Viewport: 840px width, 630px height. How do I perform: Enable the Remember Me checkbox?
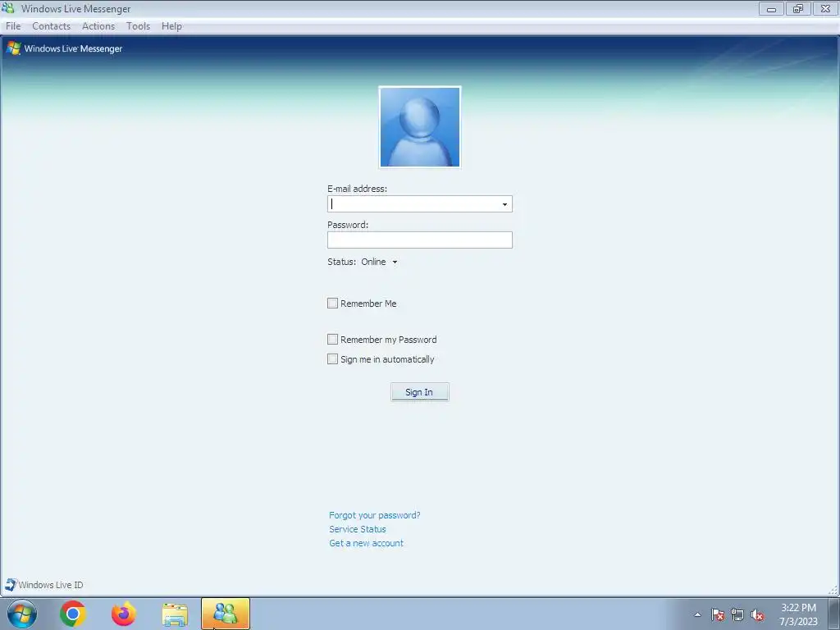click(333, 304)
